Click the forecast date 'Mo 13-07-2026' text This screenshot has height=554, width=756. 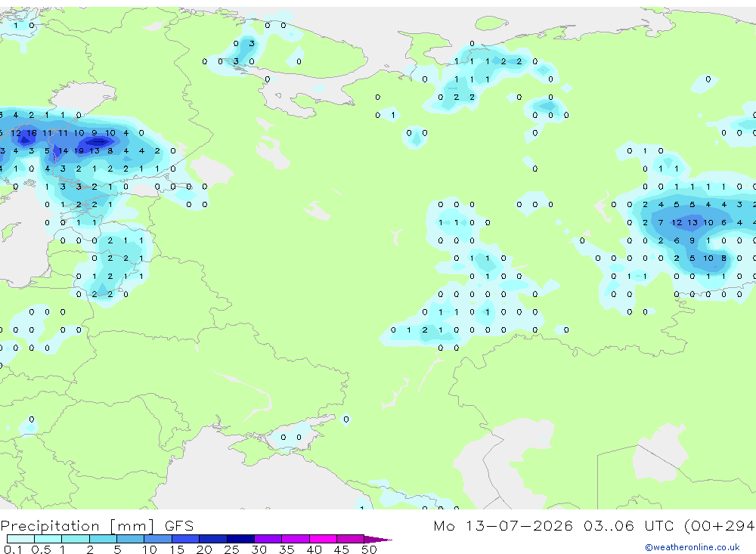point(503,525)
